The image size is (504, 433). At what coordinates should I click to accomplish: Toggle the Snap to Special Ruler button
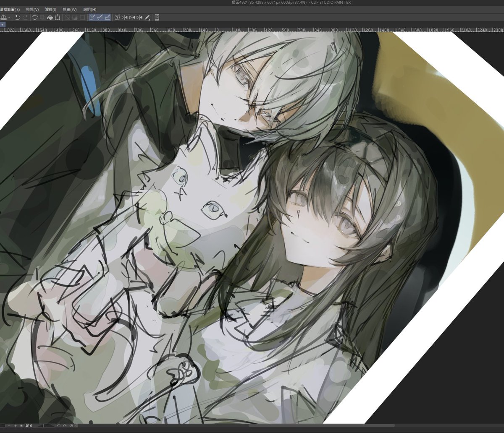tap(100, 17)
